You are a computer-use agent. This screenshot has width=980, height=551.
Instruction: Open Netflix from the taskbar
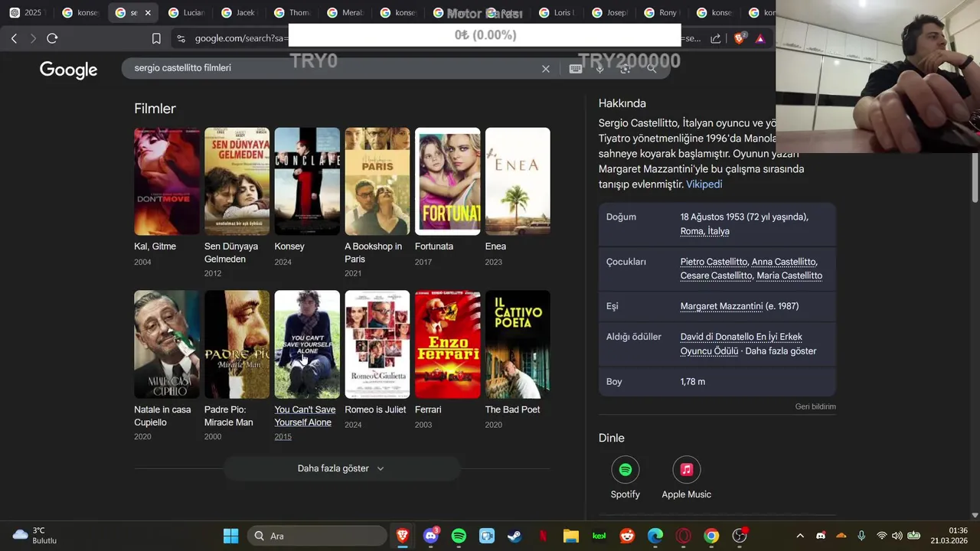[x=543, y=536]
